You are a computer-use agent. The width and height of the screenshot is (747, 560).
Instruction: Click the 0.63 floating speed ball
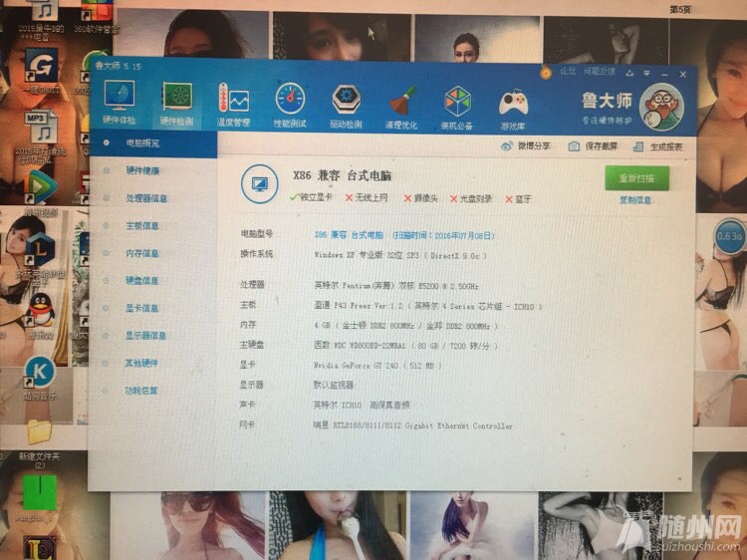[730, 236]
